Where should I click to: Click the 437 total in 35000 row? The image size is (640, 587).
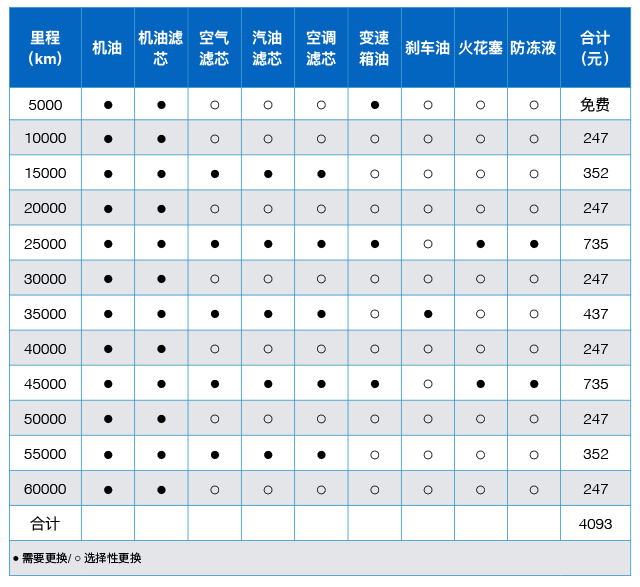[x=595, y=314]
